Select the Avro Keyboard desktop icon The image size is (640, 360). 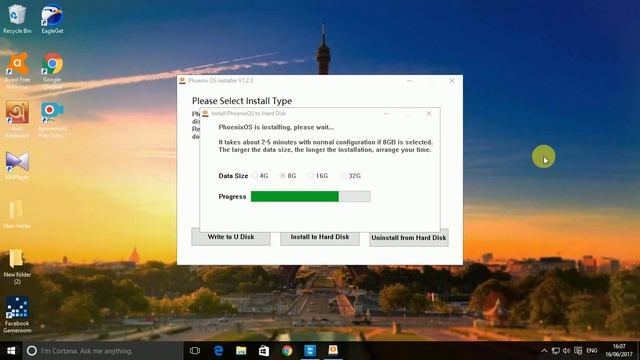pyautogui.click(x=17, y=119)
